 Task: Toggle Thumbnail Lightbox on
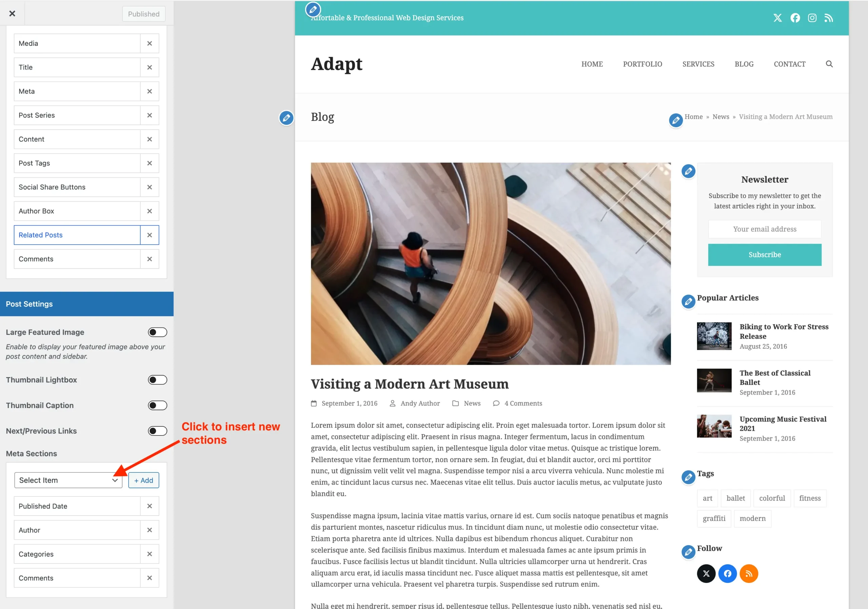(157, 380)
